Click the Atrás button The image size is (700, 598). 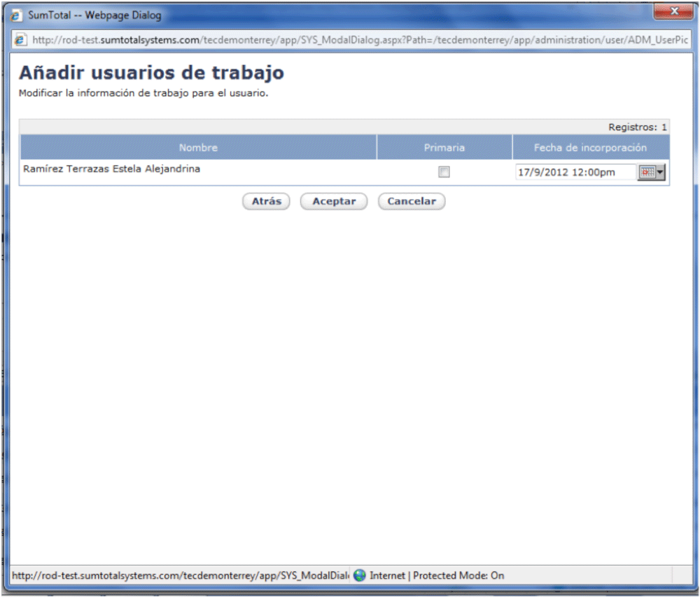tap(266, 202)
